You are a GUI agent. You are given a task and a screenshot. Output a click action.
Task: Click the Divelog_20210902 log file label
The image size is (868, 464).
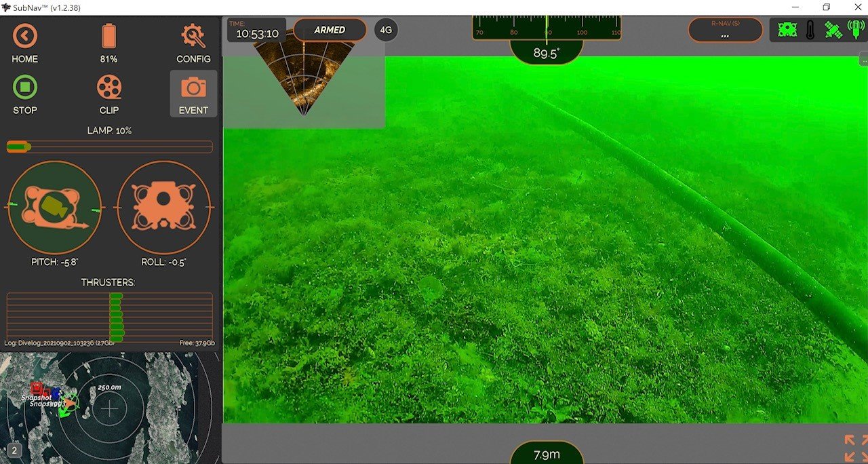click(60, 343)
